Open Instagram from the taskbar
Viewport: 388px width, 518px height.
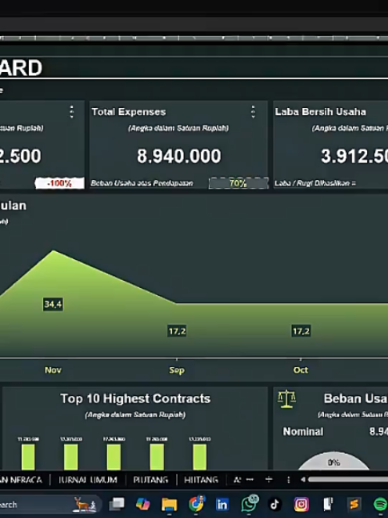tap(301, 504)
